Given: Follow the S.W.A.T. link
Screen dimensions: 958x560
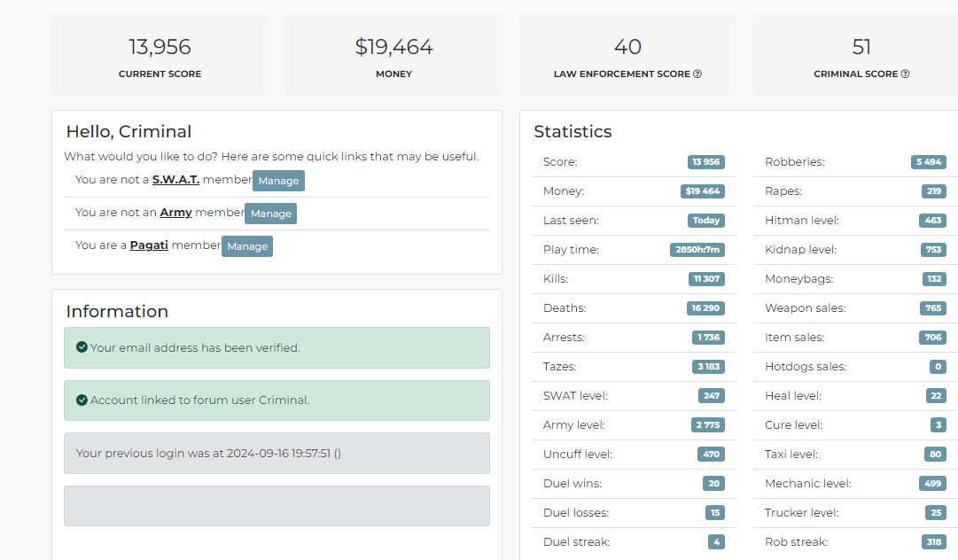Looking at the screenshot, I should (x=175, y=180).
